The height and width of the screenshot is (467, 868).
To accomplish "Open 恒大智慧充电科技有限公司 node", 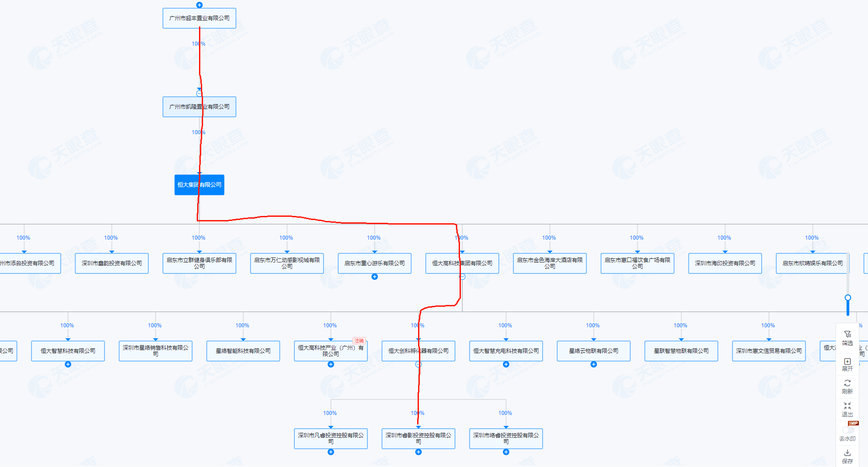I will tap(506, 351).
